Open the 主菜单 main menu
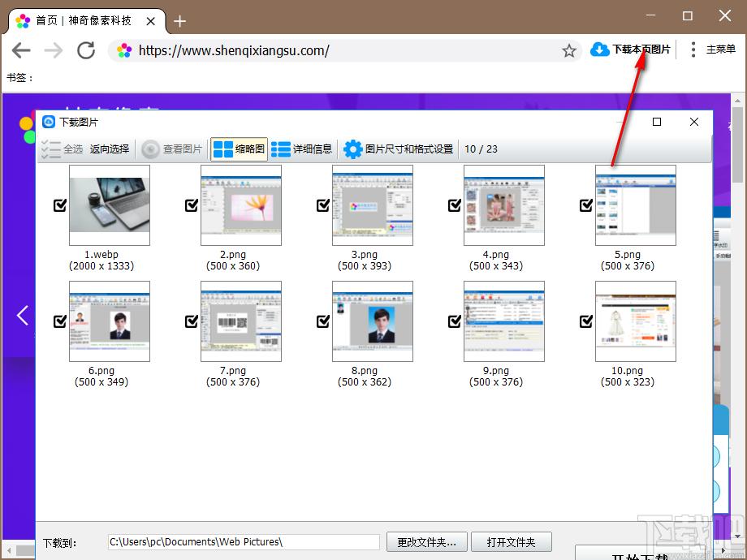Screen dimensions: 747x560 point(713,49)
